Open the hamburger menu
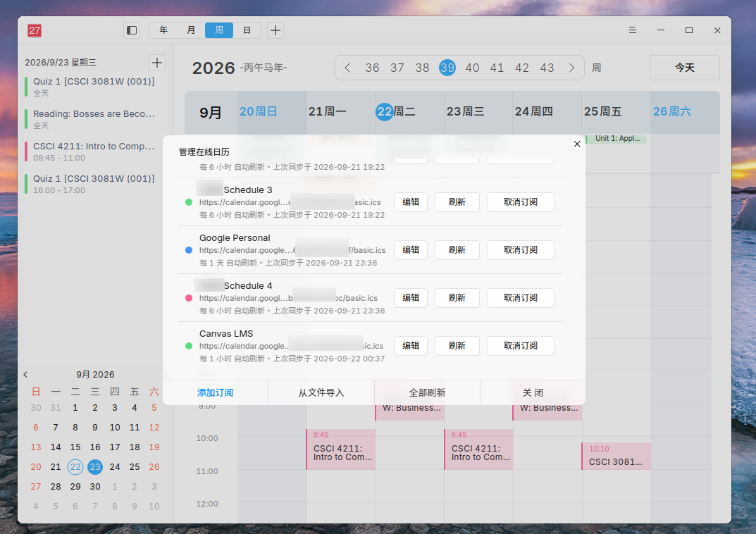756x534 pixels. pos(633,30)
